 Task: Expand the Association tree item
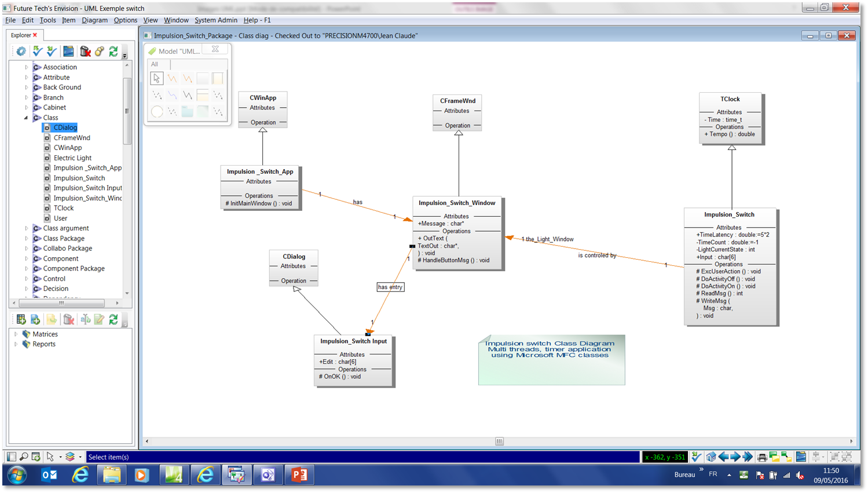25,67
